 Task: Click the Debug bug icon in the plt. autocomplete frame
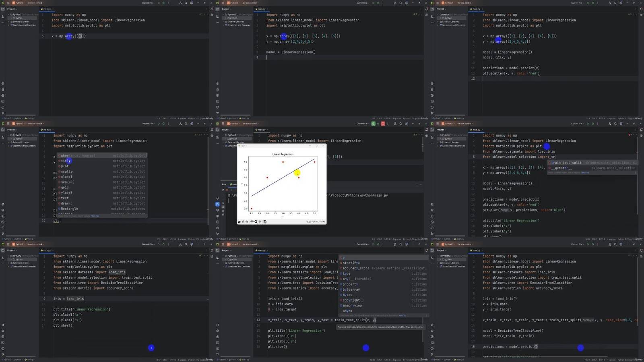click(163, 124)
